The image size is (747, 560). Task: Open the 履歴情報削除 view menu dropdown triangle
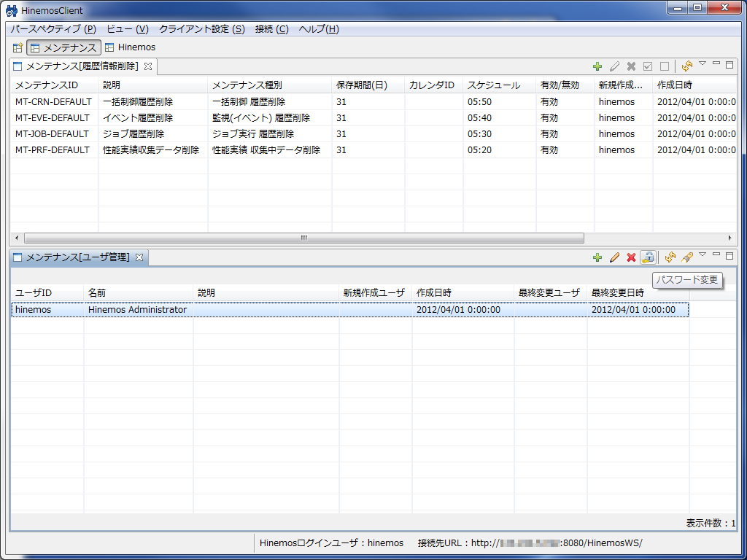[x=703, y=63]
